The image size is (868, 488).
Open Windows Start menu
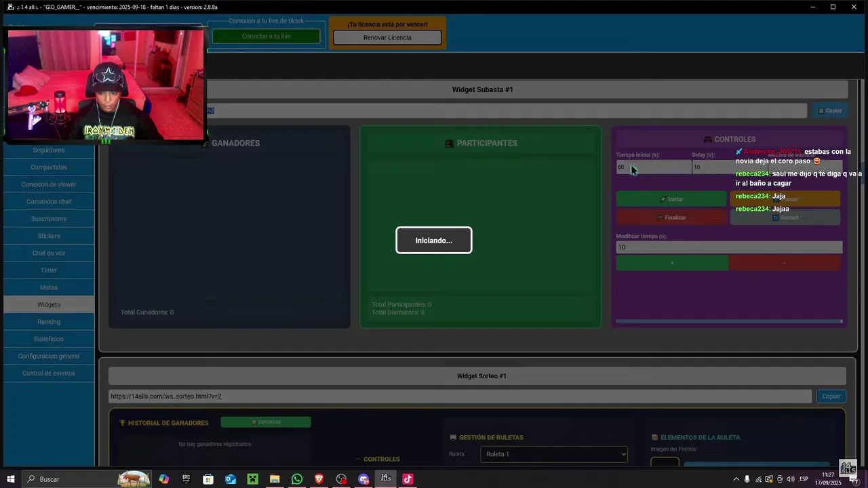[x=11, y=479]
